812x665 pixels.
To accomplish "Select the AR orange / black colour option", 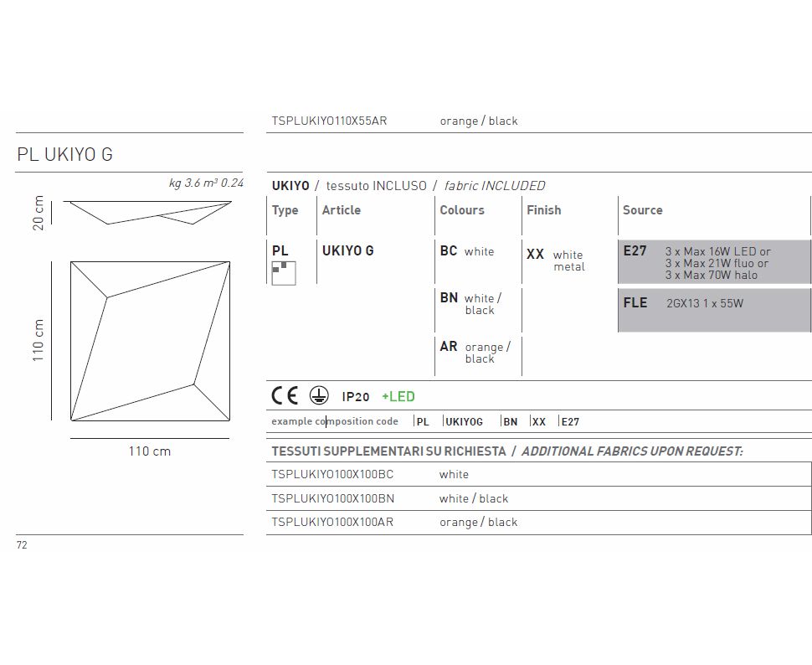I will click(475, 352).
